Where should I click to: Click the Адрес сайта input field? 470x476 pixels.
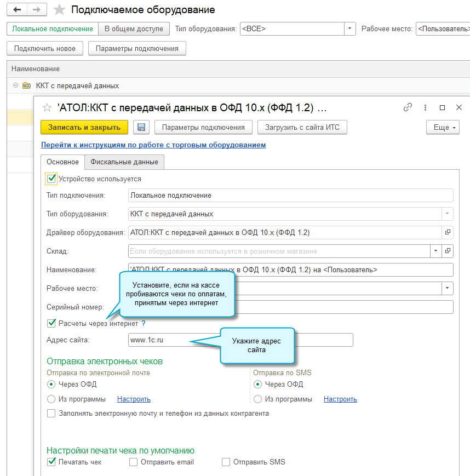coord(240,340)
